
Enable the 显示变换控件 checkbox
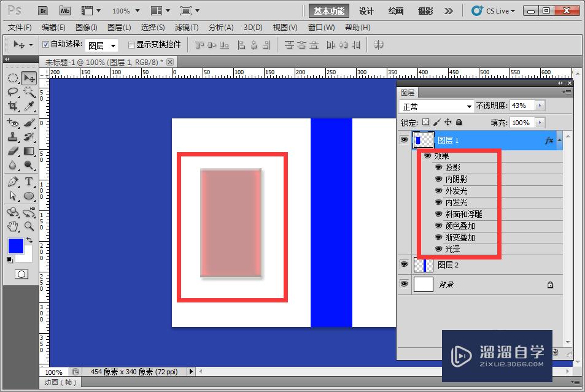131,45
